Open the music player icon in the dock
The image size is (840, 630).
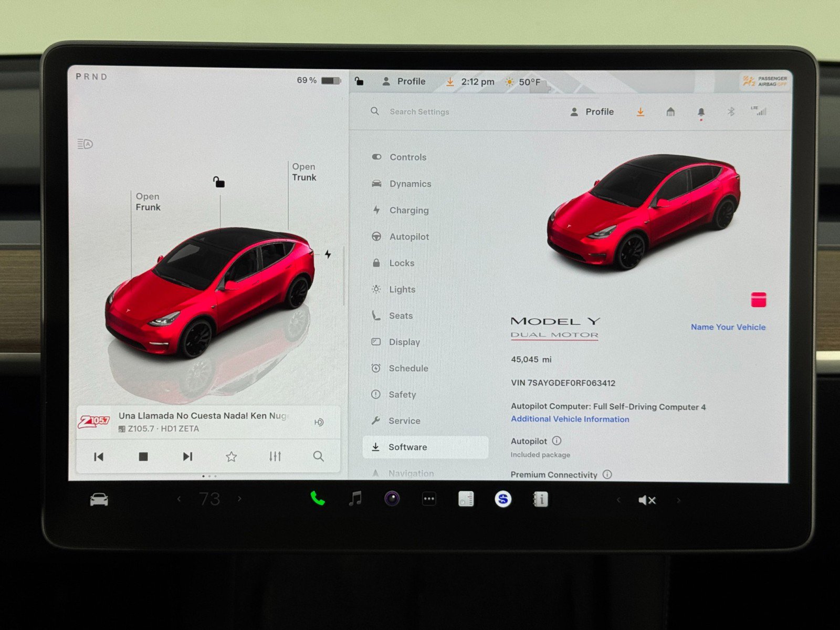[x=355, y=499]
